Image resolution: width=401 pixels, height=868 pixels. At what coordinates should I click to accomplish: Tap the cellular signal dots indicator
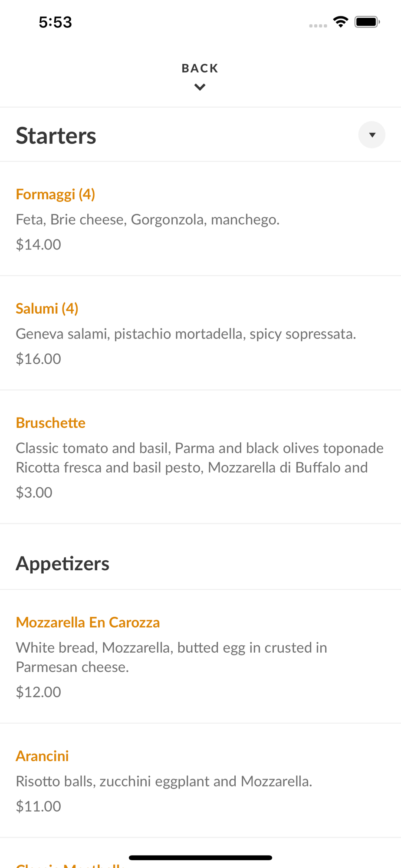tap(318, 26)
